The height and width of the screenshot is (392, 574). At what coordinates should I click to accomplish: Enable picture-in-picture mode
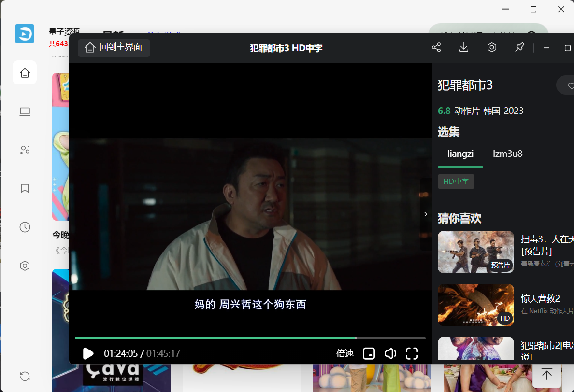pos(368,353)
